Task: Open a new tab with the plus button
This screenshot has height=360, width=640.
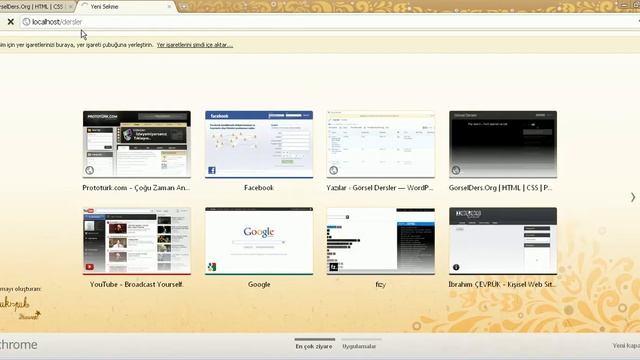Action: 183,7
